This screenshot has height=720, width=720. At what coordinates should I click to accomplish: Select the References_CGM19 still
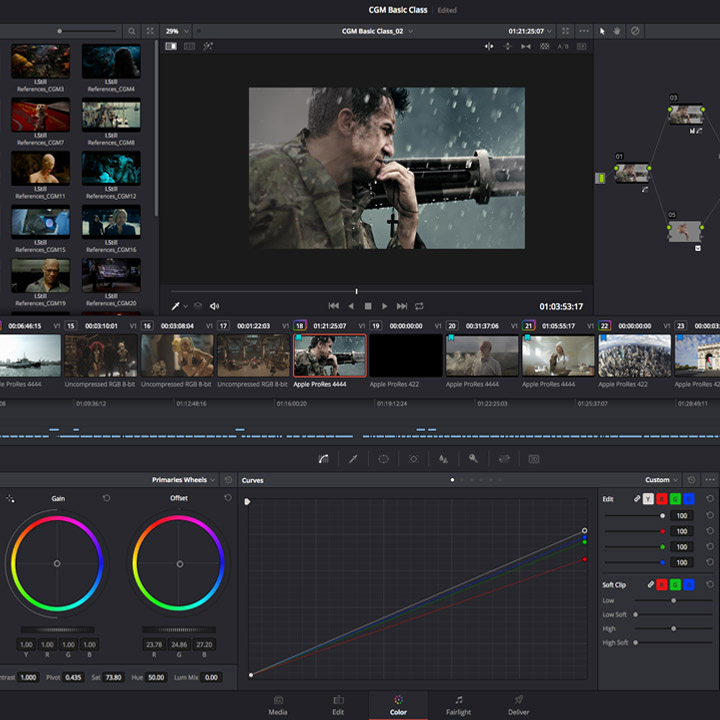coord(40,276)
